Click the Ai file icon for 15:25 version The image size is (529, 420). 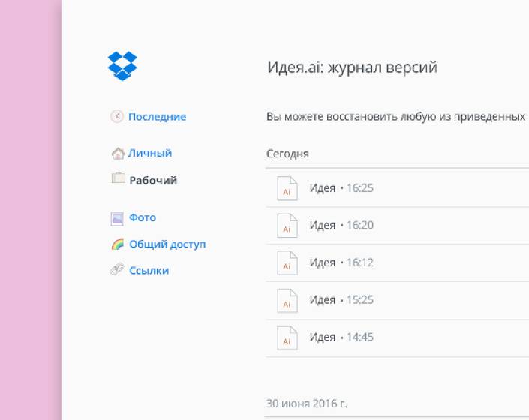point(287,300)
